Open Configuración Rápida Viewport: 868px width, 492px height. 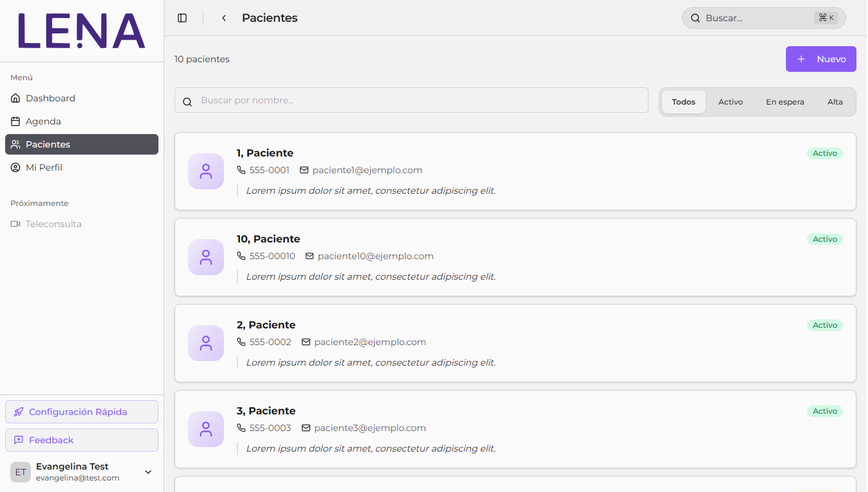[x=81, y=412]
